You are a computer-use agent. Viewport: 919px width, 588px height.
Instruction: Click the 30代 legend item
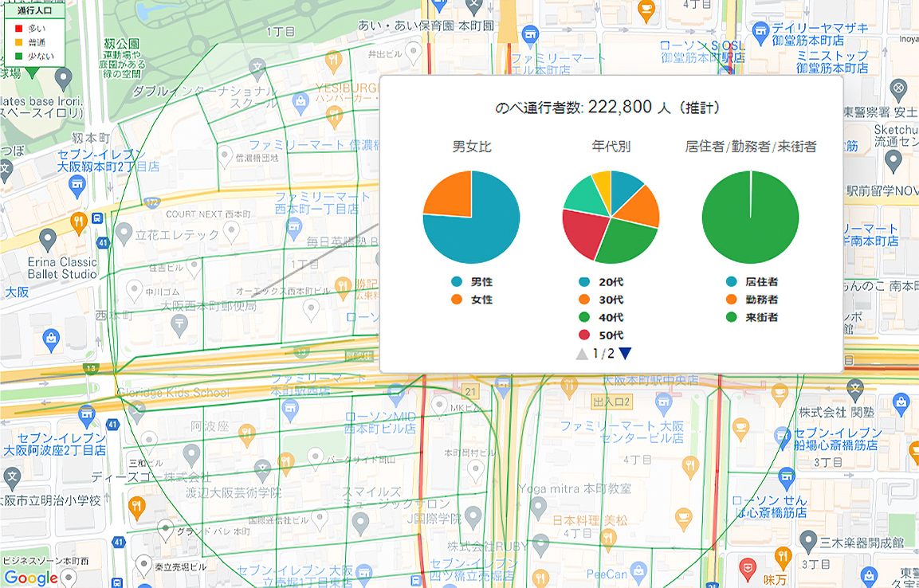coord(601,300)
